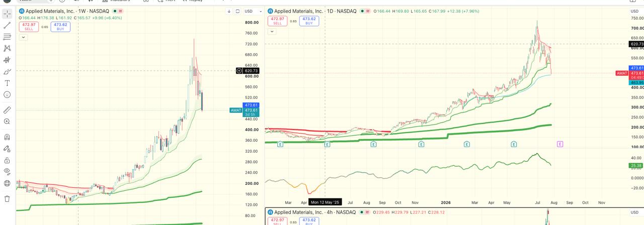Screen dimensions: 644x225
Task: Click the 800.00 level on weekly price axis
Action: (x=252, y=23)
